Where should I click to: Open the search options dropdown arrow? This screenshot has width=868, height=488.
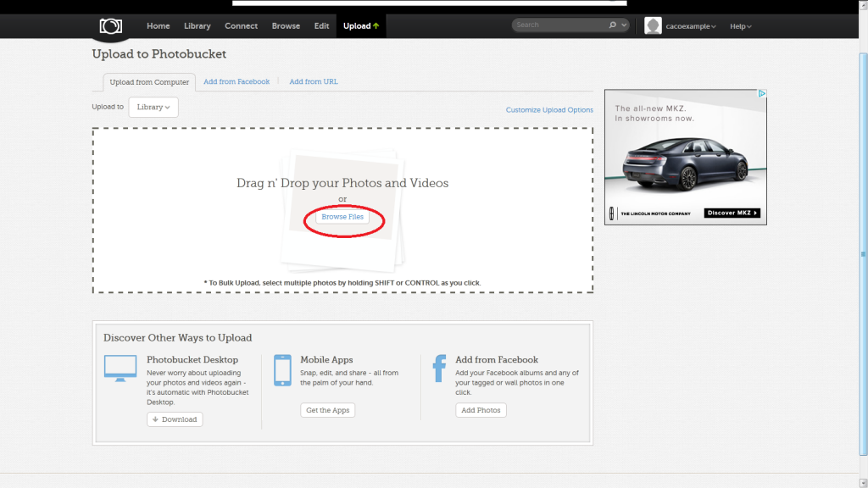625,25
